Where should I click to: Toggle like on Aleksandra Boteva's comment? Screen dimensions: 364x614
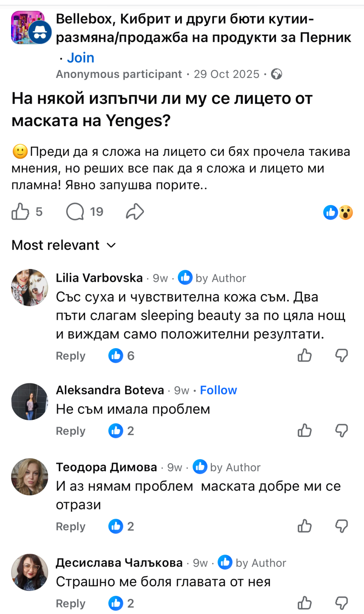tap(305, 430)
